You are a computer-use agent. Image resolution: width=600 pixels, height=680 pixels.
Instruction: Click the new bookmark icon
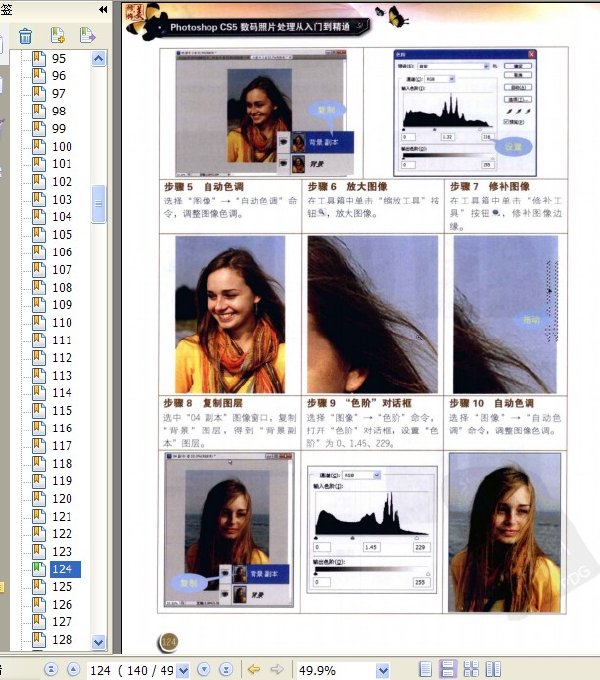tap(57, 35)
